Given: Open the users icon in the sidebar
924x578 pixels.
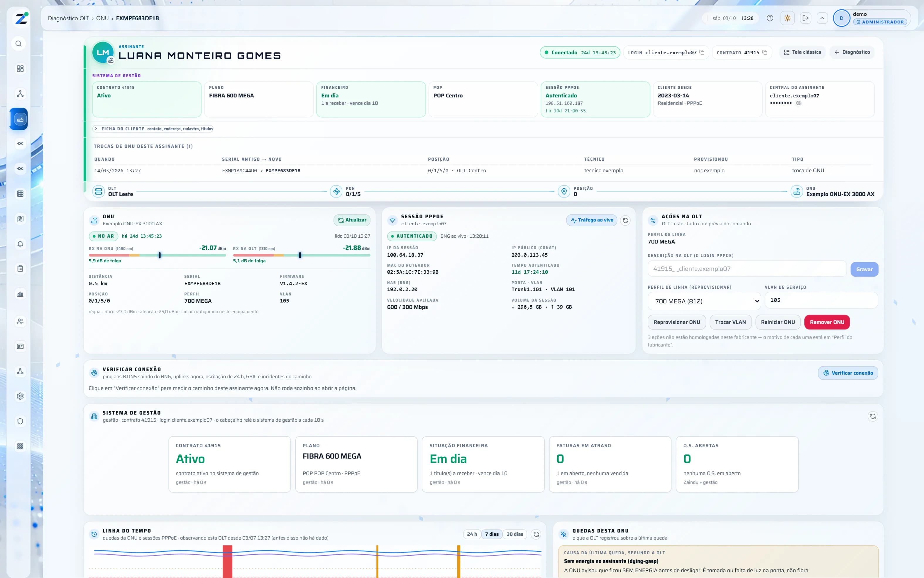Looking at the screenshot, I should pos(20,321).
